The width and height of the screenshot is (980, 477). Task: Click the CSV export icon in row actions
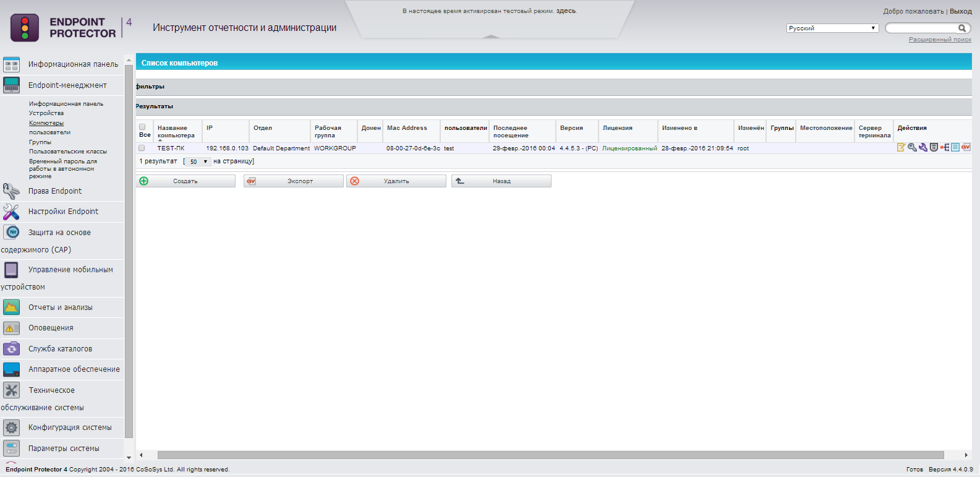click(966, 147)
